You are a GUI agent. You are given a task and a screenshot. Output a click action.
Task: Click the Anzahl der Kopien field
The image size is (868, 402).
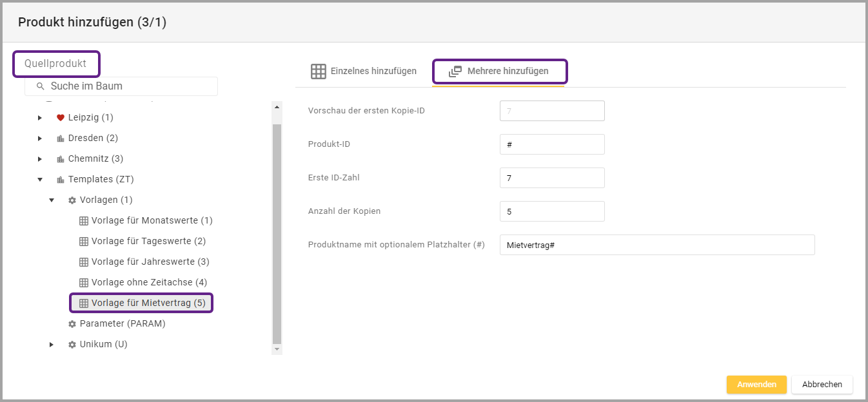point(552,211)
